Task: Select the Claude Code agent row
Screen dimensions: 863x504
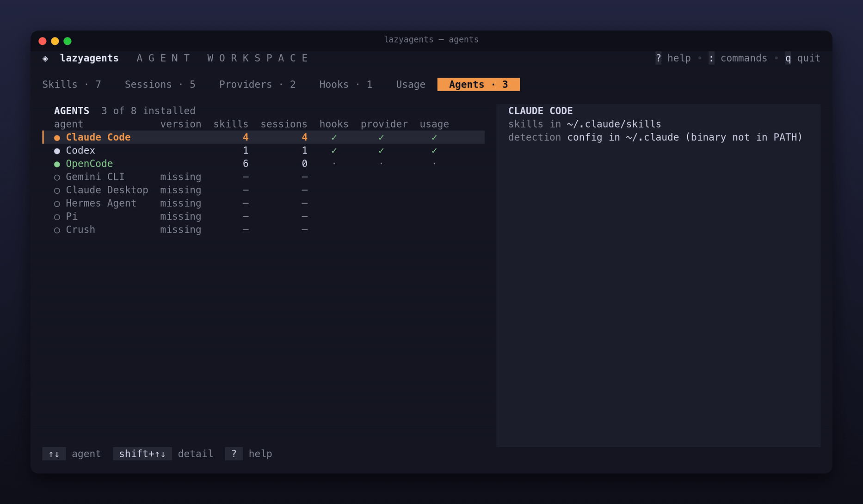Action: click(264, 137)
